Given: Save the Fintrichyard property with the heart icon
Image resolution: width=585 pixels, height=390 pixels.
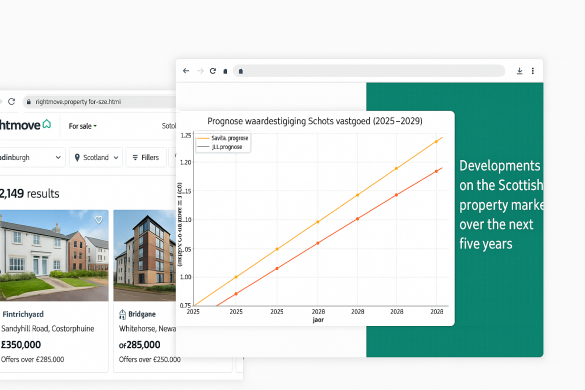Looking at the screenshot, I should pos(98,220).
